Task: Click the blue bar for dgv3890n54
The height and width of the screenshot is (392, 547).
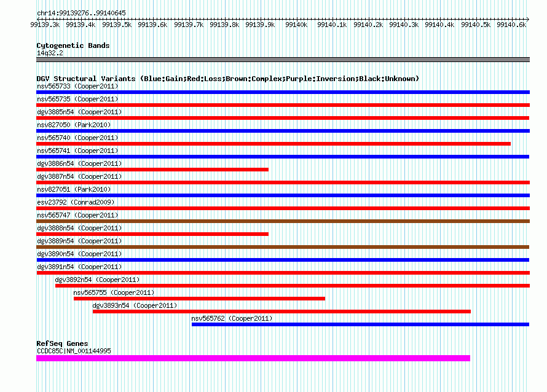Action: [283, 260]
